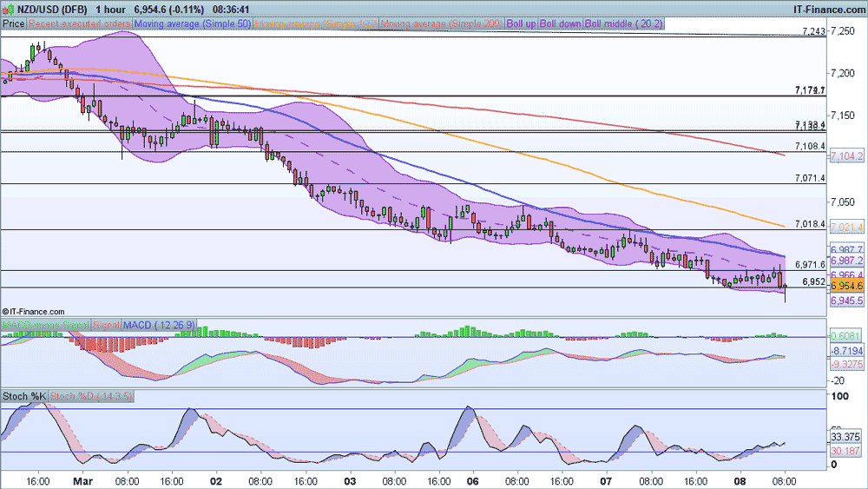
Task: Click the 7,250 price axis label
Action: click(843, 30)
